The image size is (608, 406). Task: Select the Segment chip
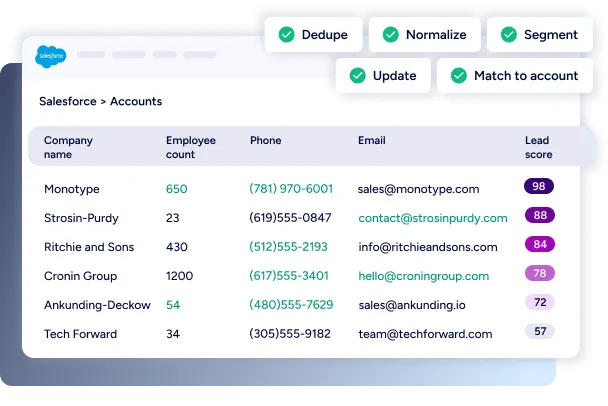pos(540,35)
